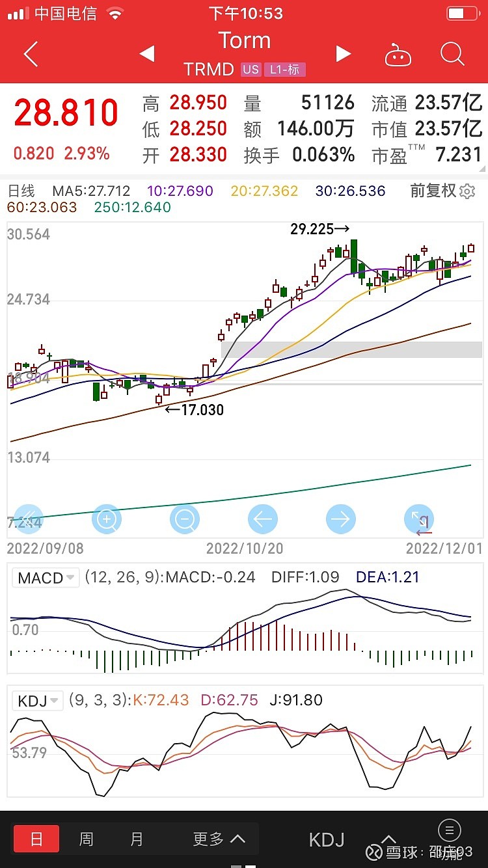Switch to the 月 monthly tab
Viewport: 488px width, 868px height.
(x=136, y=839)
